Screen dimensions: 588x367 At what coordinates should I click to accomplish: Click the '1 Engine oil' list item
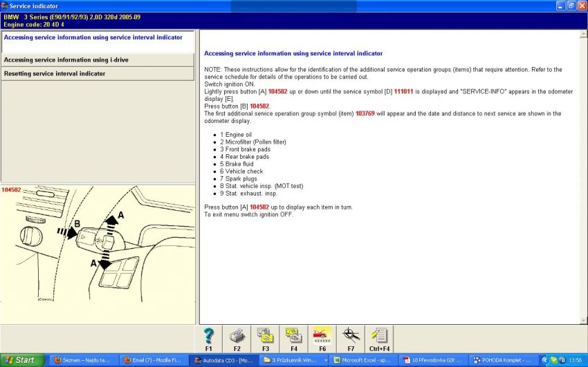(236, 135)
